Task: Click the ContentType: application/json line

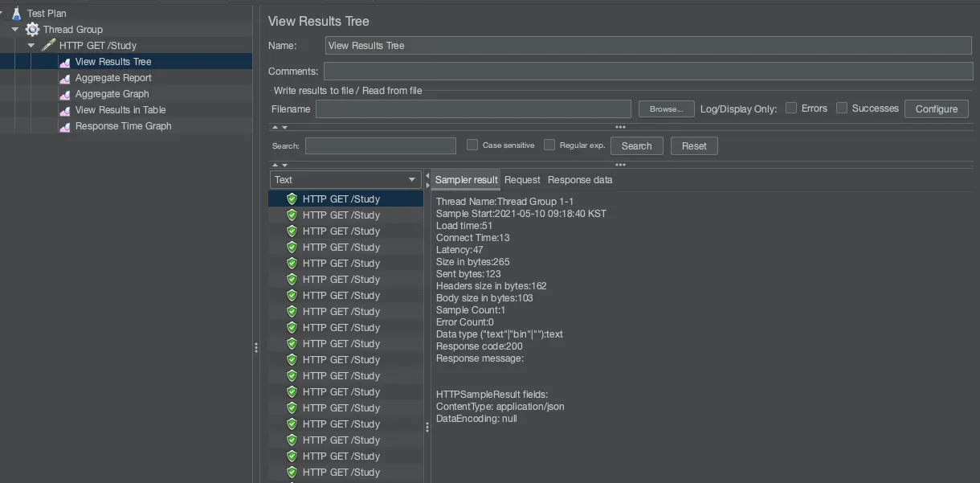Action: click(x=500, y=407)
